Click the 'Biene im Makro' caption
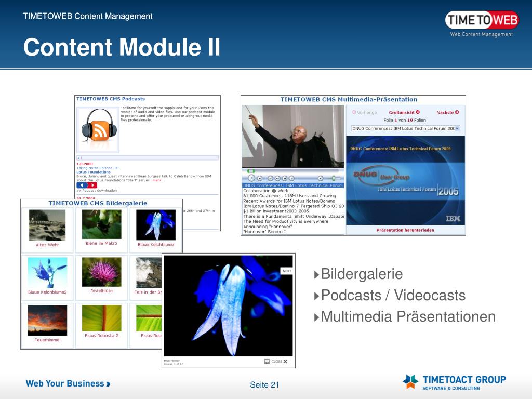Viewport: 532px width, 399px height. pos(101,243)
